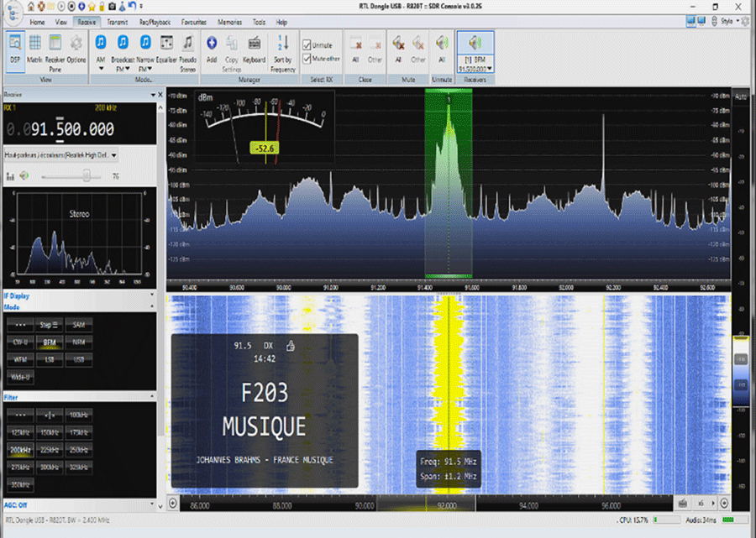Set filter to 100kHz
Image resolution: width=756 pixels, height=538 pixels.
point(79,415)
